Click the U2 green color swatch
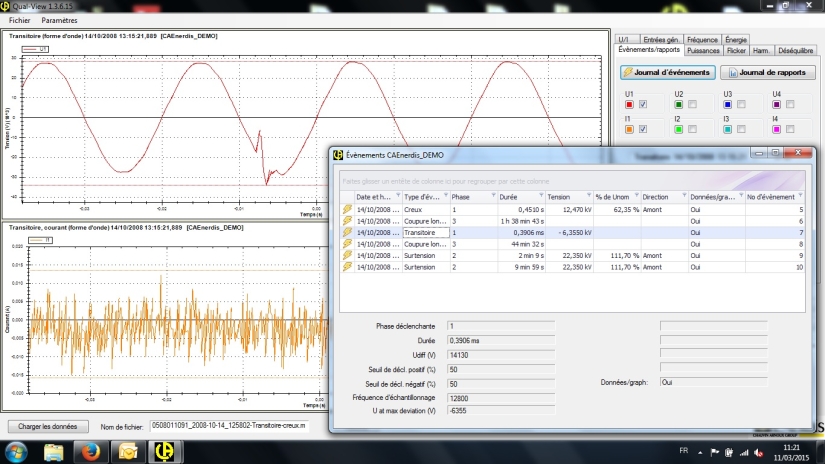The width and height of the screenshot is (825, 464). pyautogui.click(x=679, y=104)
